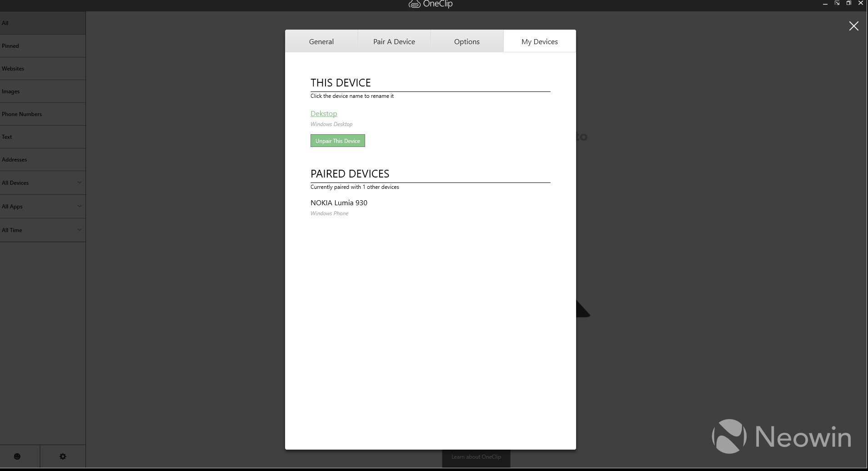The height and width of the screenshot is (471, 868).
Task: Restore down the OneClip window
Action: (848, 3)
